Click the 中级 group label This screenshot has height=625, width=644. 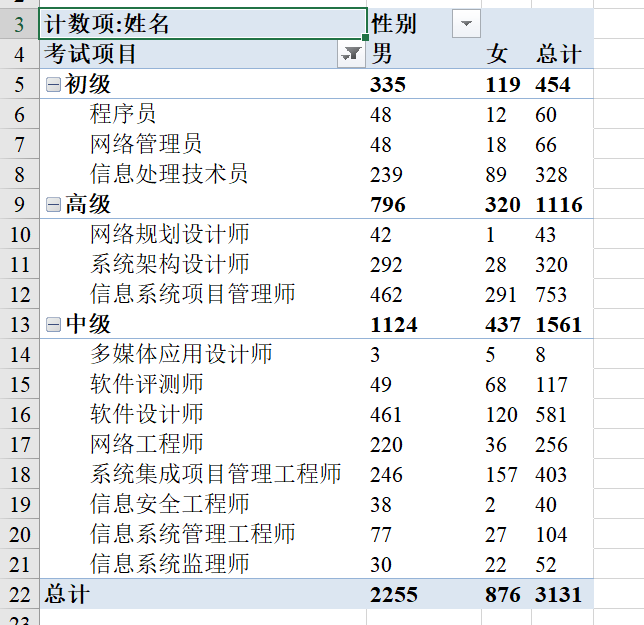(87, 324)
